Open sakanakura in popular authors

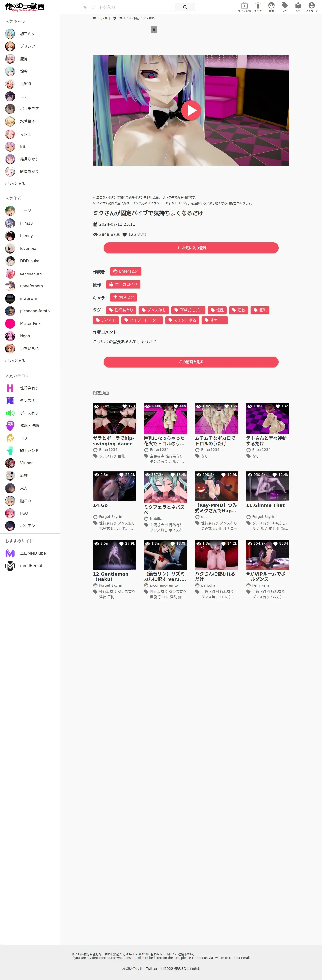coord(31,274)
